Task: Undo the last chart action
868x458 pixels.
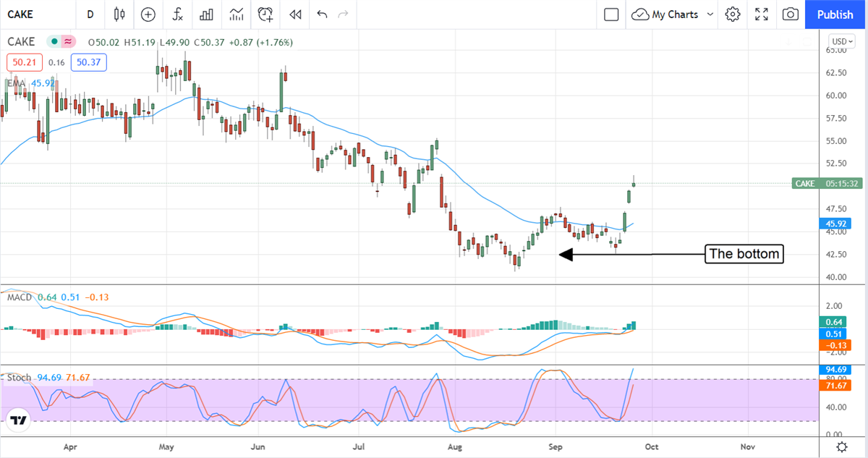Action: pos(322,14)
